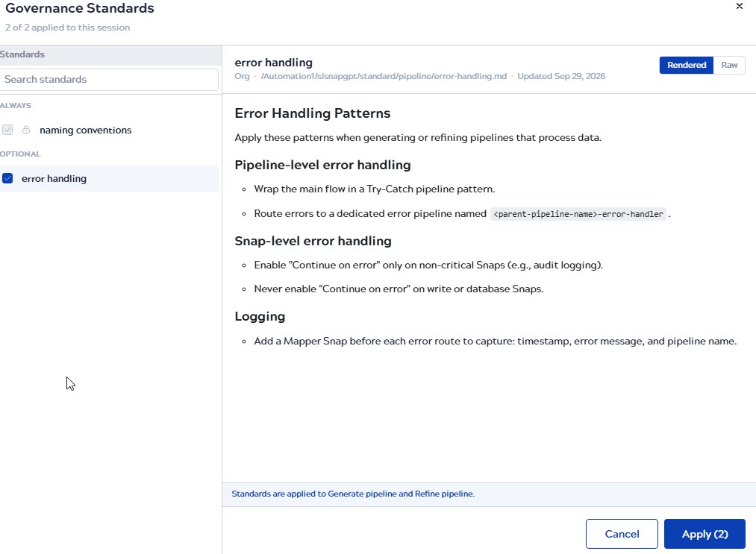Click the 'Apply these patterns when generating' sentence
The height and width of the screenshot is (554, 756).
pos(418,138)
